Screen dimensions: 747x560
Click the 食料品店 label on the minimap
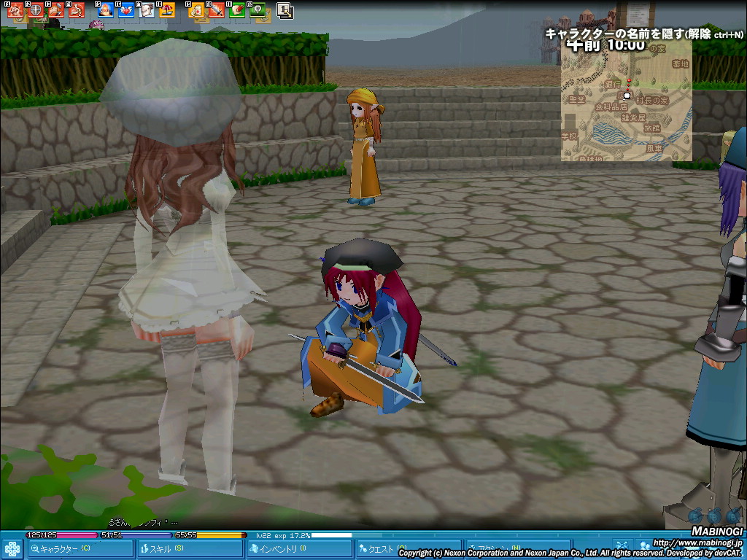pyautogui.click(x=611, y=107)
